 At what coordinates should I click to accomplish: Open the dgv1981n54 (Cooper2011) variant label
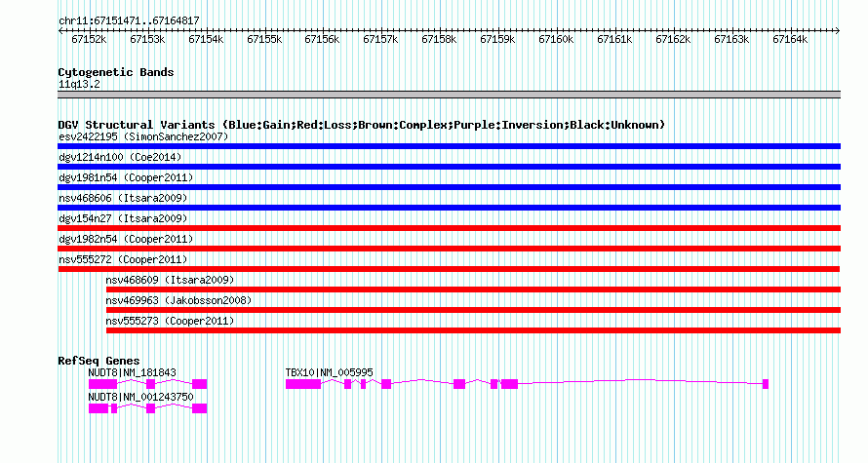(126, 177)
